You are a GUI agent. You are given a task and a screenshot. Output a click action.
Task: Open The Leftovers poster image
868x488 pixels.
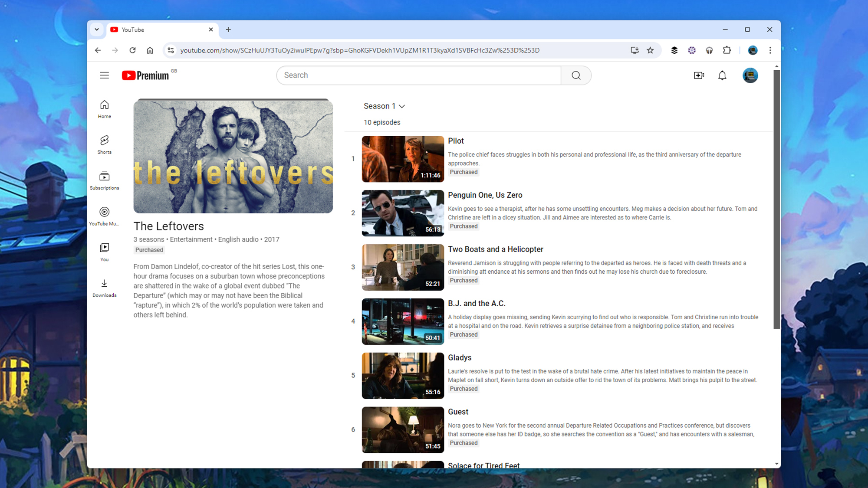(233, 156)
